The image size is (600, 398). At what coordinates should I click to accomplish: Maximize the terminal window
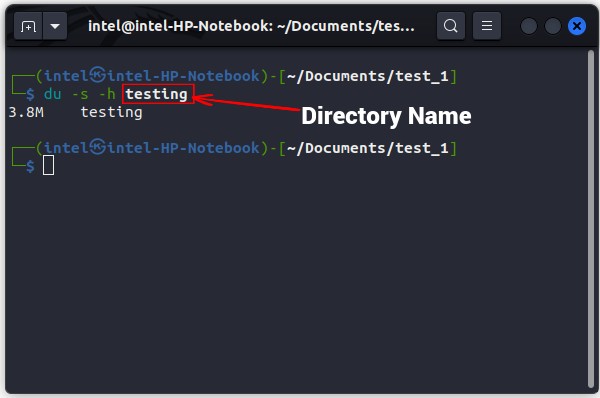click(x=553, y=26)
